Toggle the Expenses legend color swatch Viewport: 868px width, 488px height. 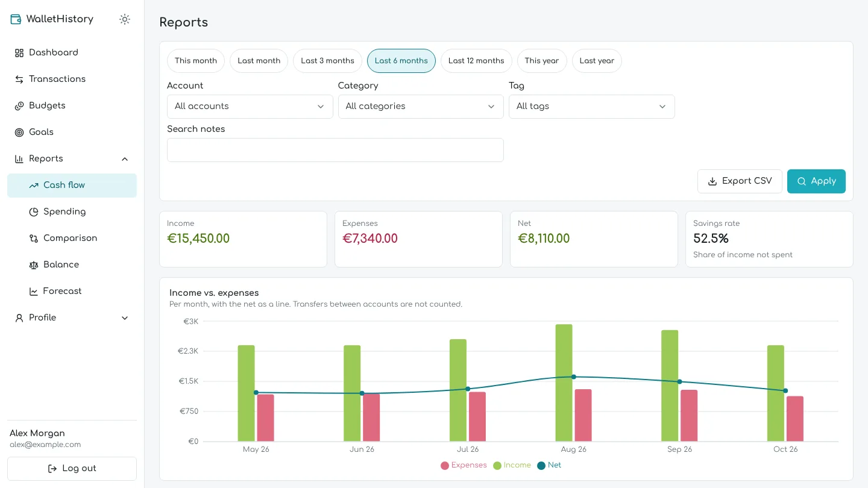click(445, 466)
